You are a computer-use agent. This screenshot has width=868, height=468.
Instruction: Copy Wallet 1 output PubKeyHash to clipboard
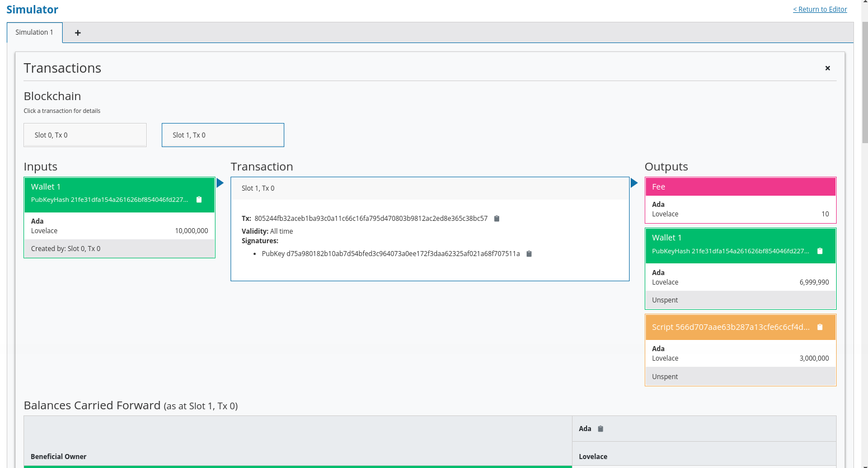click(820, 251)
